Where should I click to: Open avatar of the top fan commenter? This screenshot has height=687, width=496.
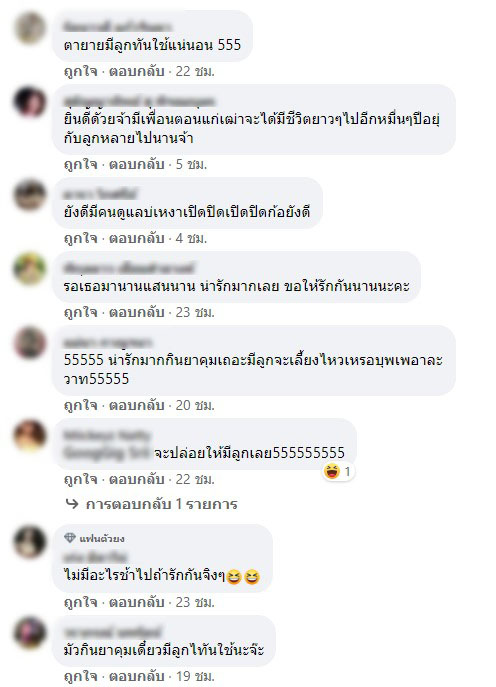coord(30,542)
